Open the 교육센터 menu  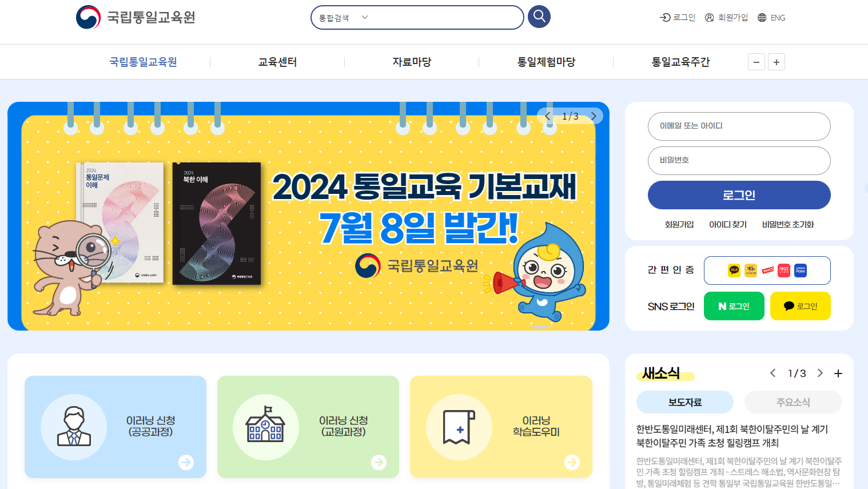(x=277, y=62)
